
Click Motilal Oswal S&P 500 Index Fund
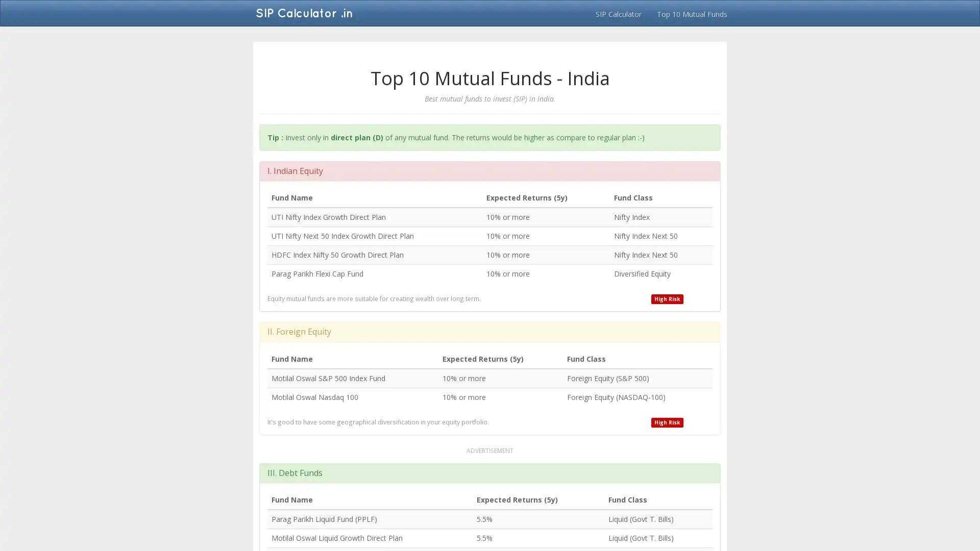tap(328, 379)
